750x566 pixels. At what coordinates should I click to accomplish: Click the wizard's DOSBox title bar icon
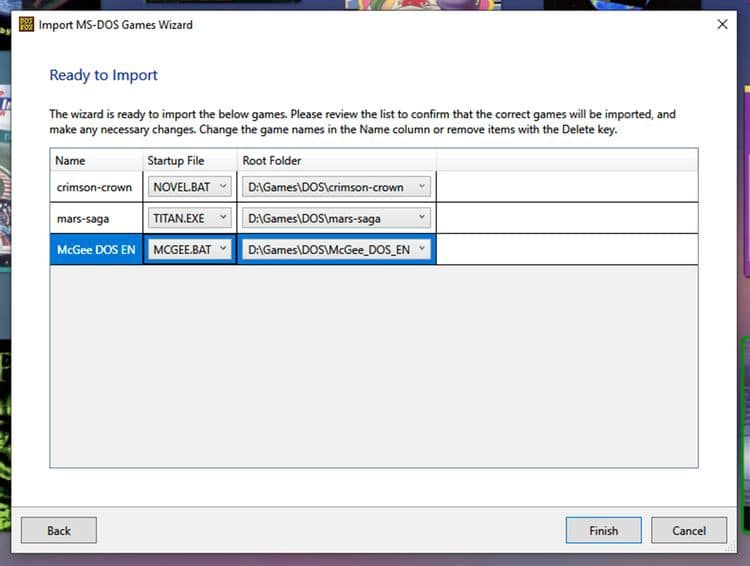(26, 24)
